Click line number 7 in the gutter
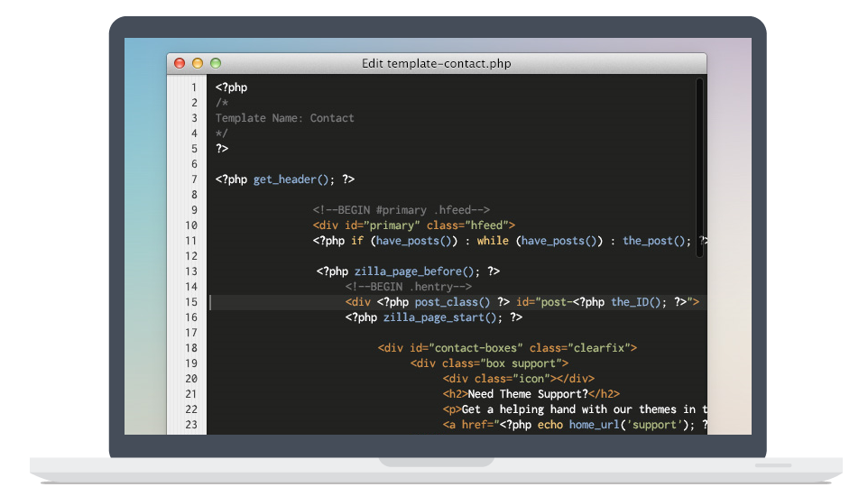 pos(194,179)
